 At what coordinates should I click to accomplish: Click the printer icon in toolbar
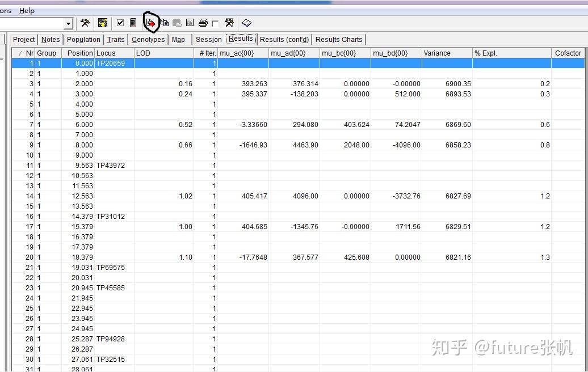203,23
